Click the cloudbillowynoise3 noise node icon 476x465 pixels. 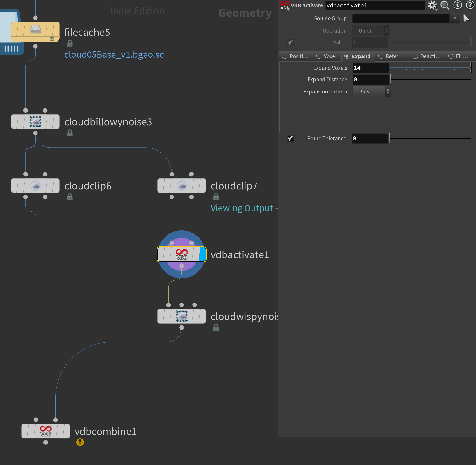click(35, 121)
